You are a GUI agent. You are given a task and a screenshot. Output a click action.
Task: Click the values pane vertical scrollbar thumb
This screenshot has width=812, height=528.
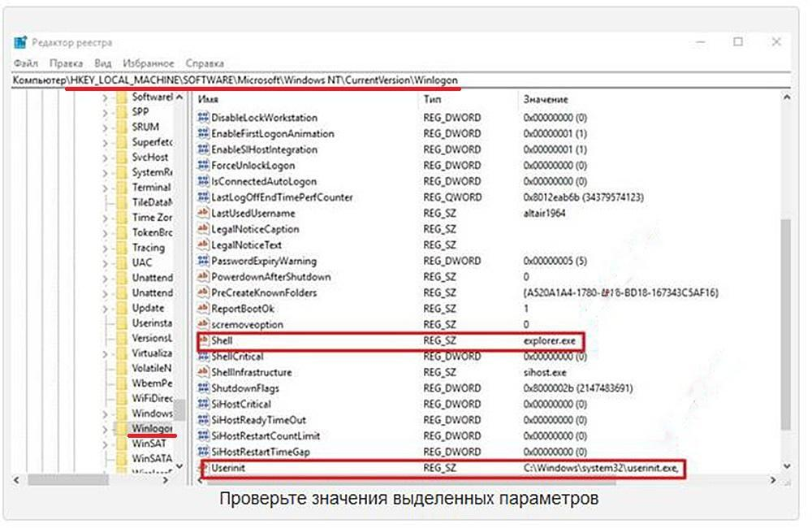pos(786,324)
